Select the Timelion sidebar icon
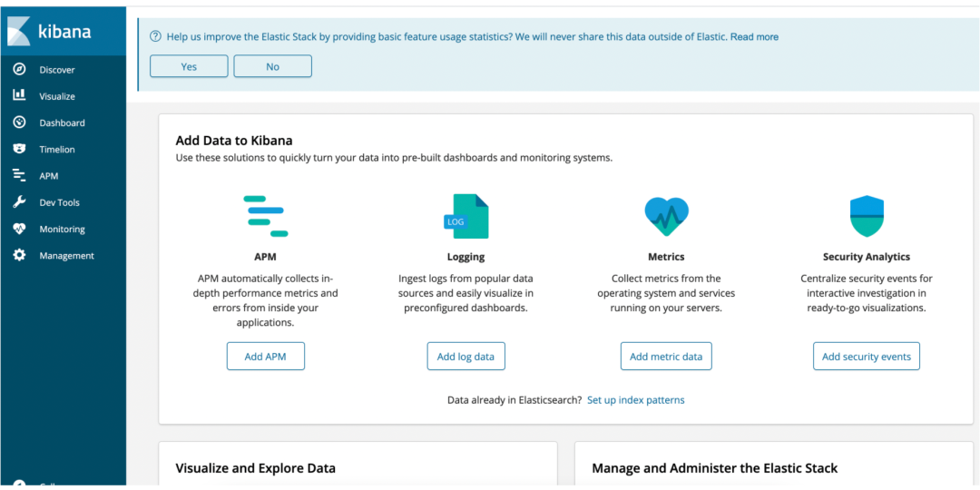This screenshot has width=980, height=490. click(x=19, y=149)
